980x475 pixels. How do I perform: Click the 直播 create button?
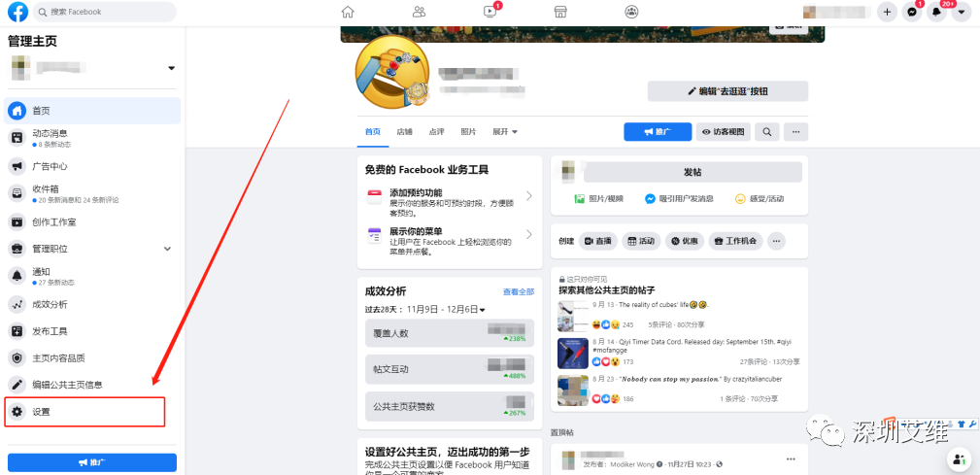[x=598, y=241]
